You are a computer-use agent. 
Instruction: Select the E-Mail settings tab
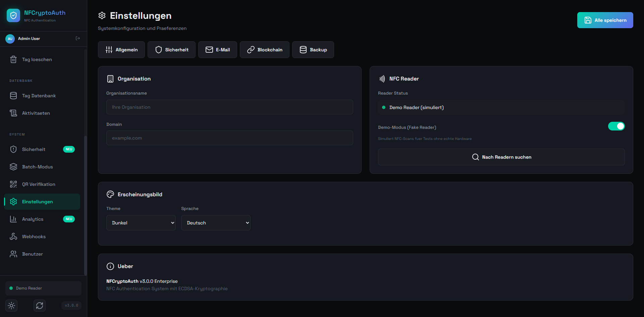coord(217,50)
